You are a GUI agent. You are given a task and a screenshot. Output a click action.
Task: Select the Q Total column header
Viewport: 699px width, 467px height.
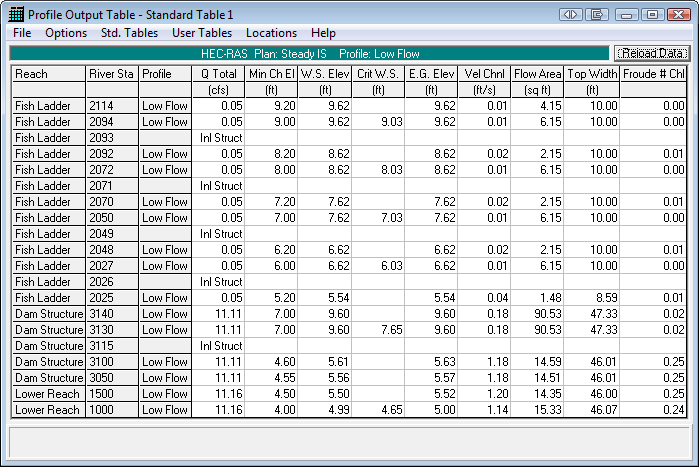click(218, 74)
